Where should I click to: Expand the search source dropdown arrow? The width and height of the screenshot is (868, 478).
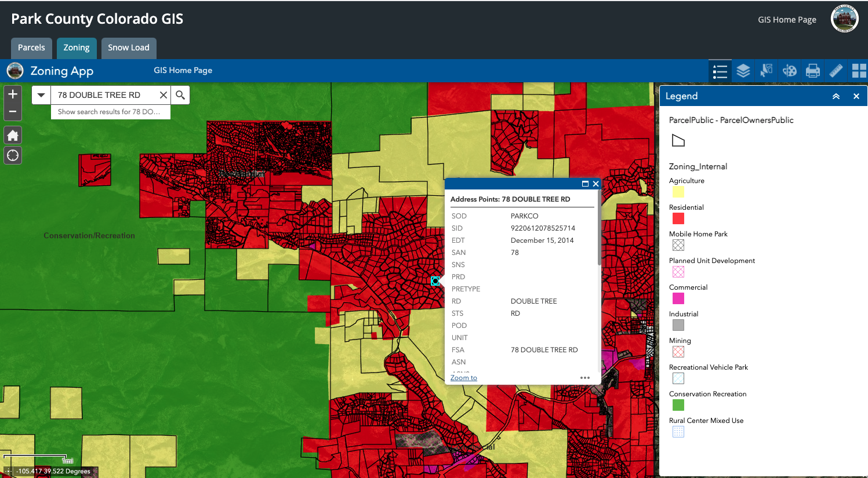(x=41, y=95)
